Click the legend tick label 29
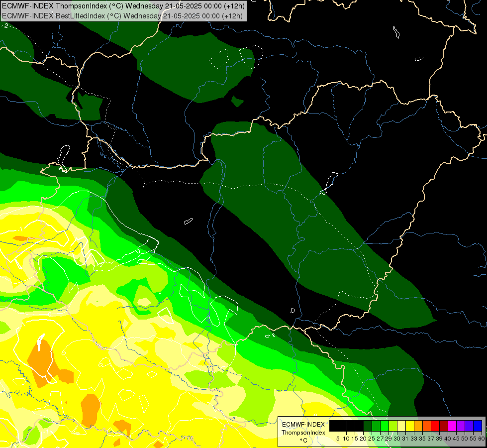Viewport: 487px width, 448px height. (388, 439)
